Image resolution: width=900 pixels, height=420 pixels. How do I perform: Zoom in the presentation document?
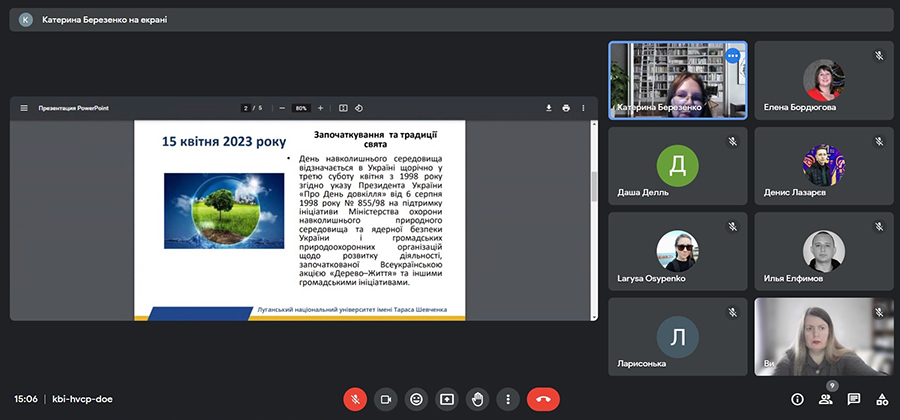coord(320,108)
